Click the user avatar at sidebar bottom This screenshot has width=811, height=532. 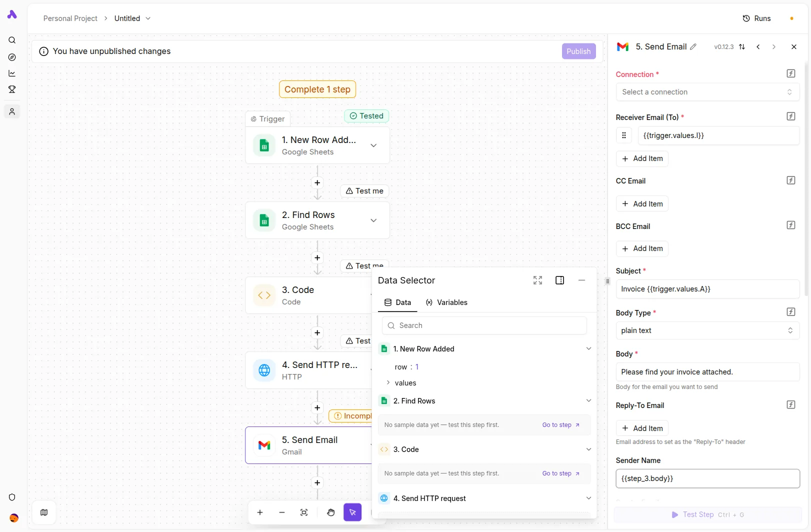coord(14,518)
